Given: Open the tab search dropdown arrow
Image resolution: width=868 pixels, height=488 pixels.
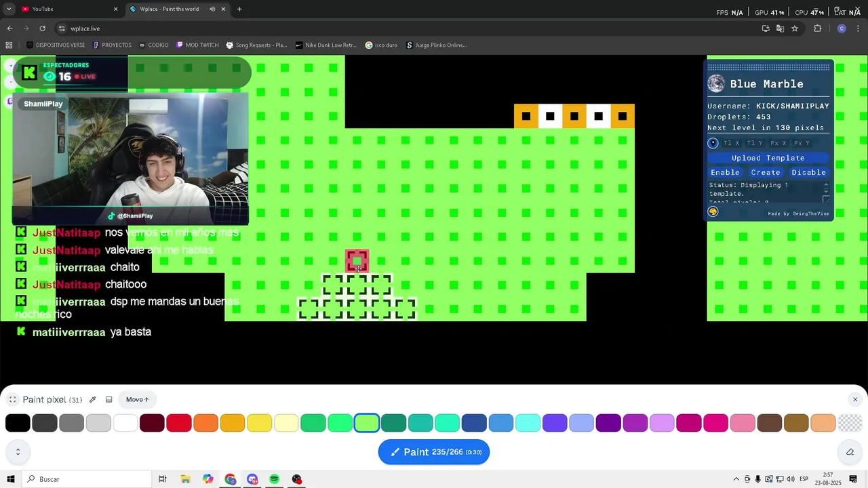Looking at the screenshot, I should coord(9,9).
